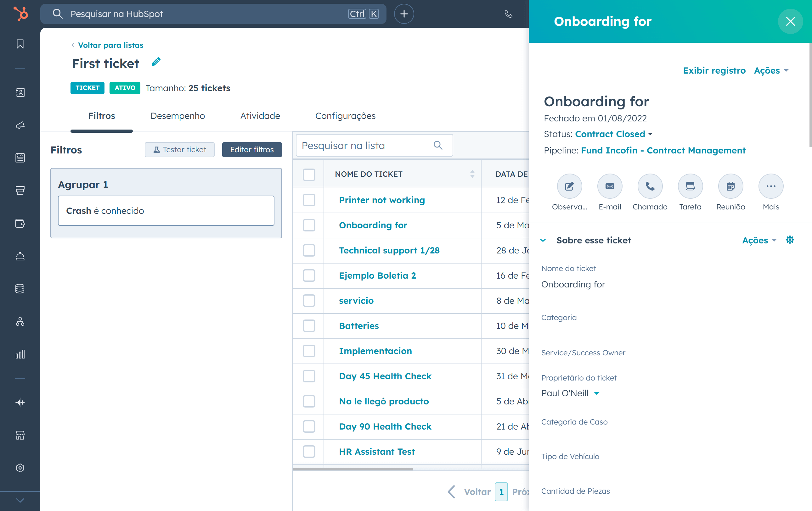Click the Testar ticket button
Screen dimensions: 812x511
click(180, 150)
